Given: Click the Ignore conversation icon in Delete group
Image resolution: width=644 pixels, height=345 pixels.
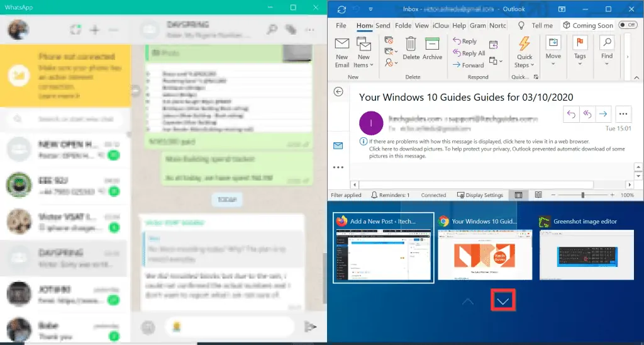Looking at the screenshot, I should (389, 40).
